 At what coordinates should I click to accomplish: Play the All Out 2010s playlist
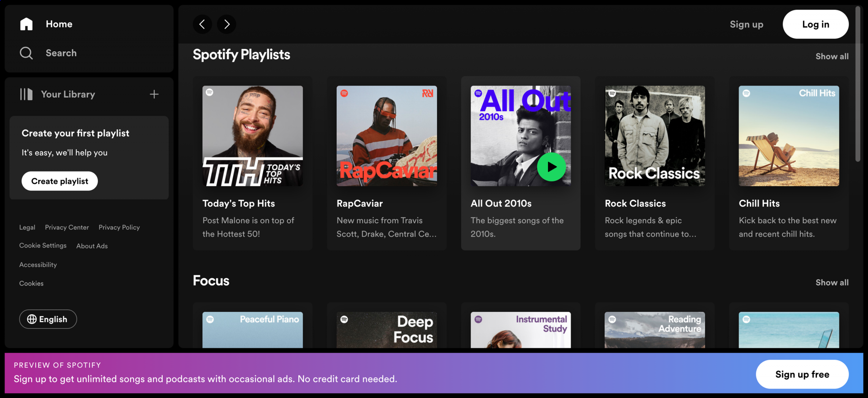point(551,167)
